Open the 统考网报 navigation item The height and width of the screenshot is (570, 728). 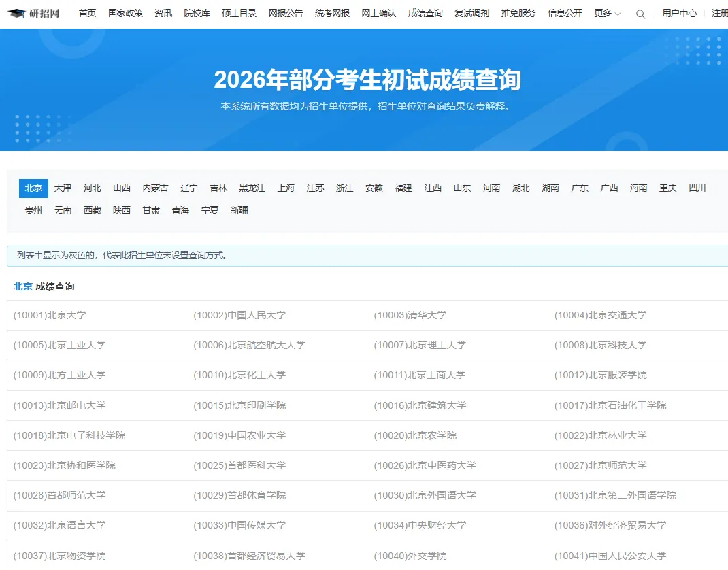point(332,14)
